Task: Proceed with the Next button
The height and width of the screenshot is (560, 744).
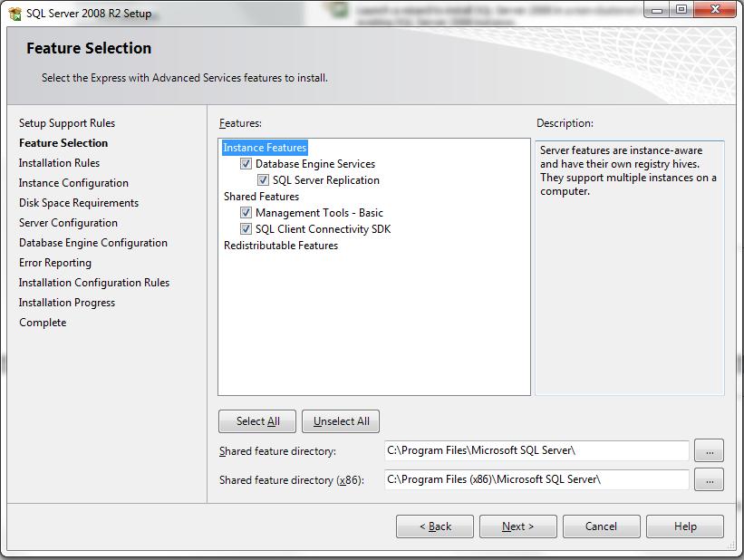Action: click(x=518, y=526)
